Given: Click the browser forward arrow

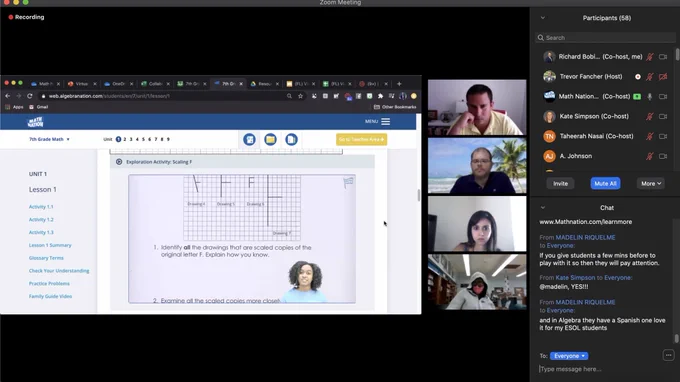Looking at the screenshot, I should coord(18,96).
